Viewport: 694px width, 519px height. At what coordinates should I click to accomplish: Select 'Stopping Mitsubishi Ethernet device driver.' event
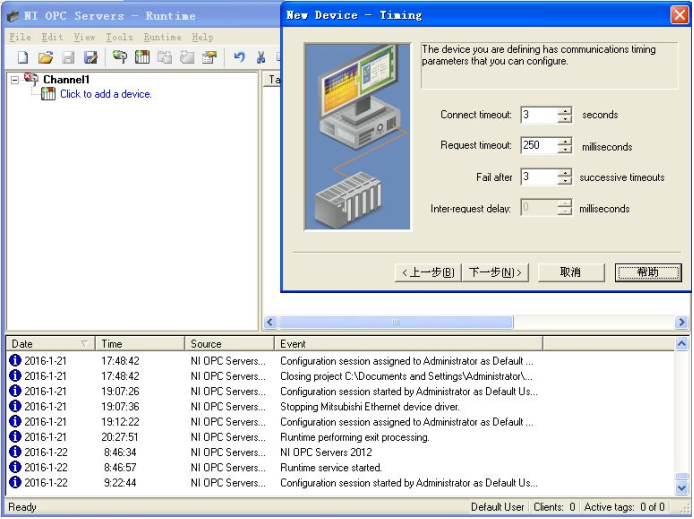[x=370, y=406]
